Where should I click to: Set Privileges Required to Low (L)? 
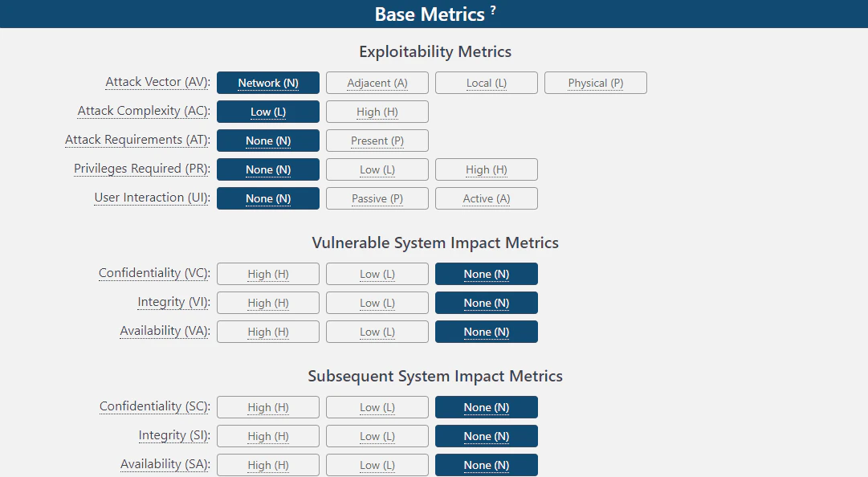coord(377,169)
